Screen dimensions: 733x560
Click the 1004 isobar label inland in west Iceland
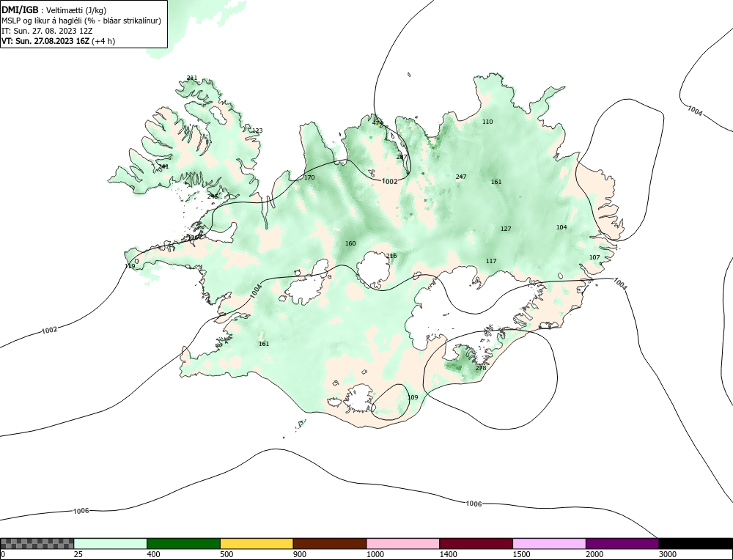[x=256, y=291]
